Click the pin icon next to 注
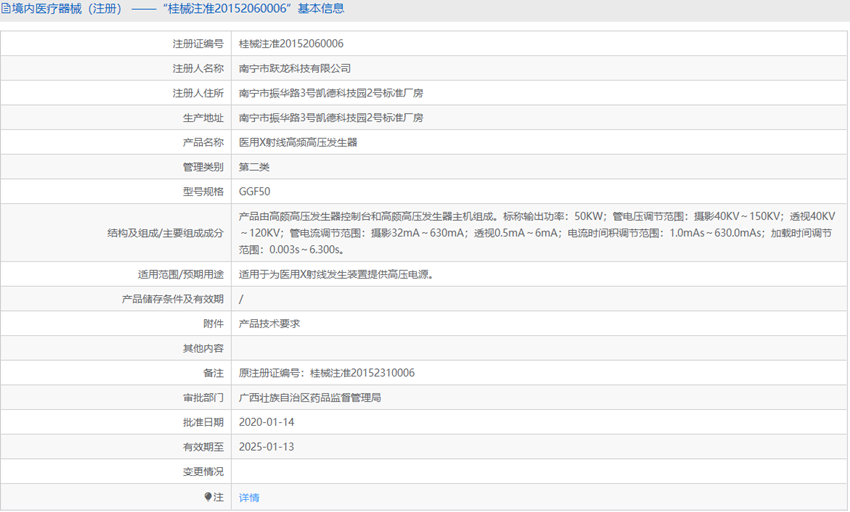Viewport: 850px width, 512px height. (208, 497)
